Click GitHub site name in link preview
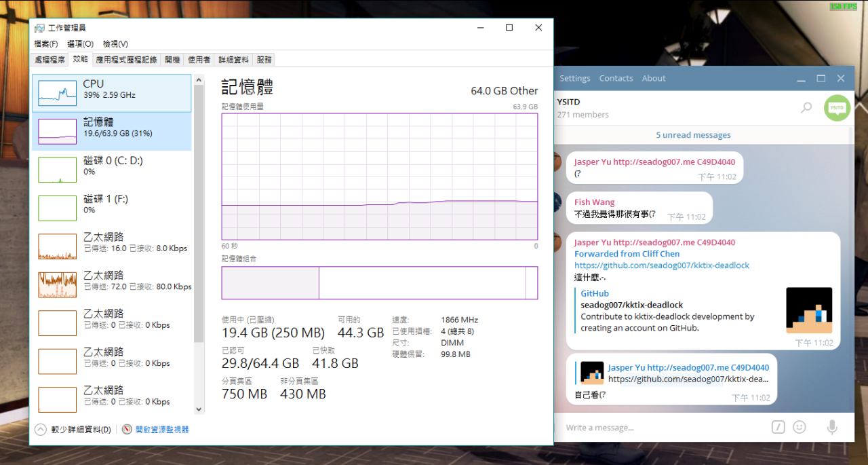The width and height of the screenshot is (868, 465). pyautogui.click(x=595, y=293)
